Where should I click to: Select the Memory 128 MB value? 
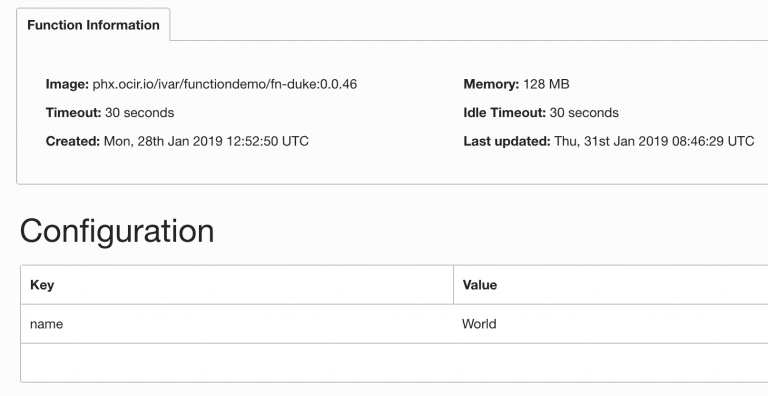[546, 84]
